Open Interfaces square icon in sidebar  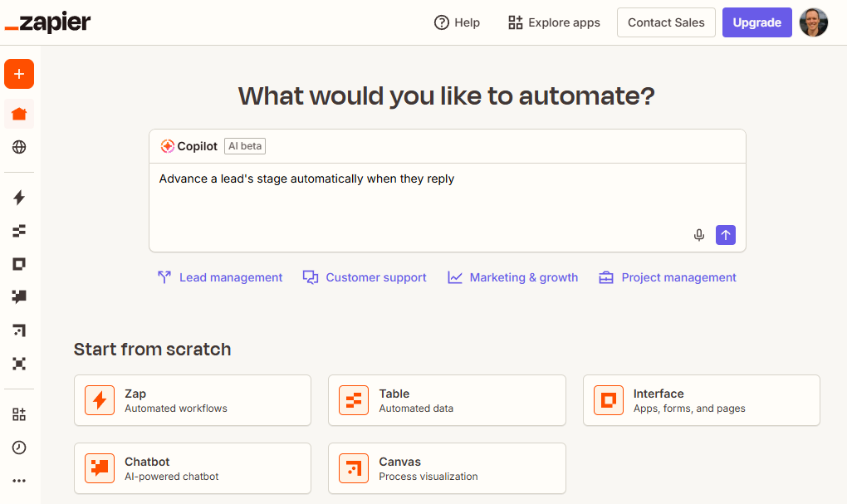click(x=19, y=264)
